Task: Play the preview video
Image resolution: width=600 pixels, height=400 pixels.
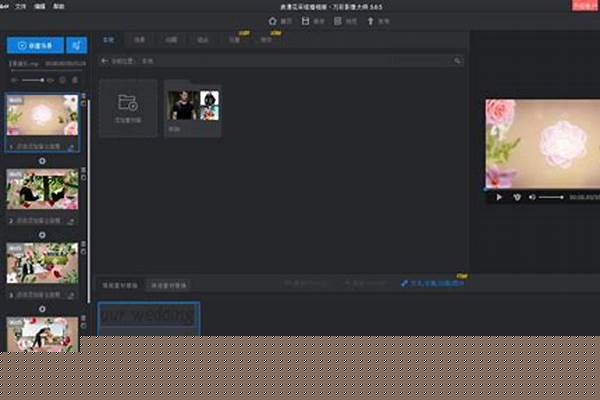Action: [499, 197]
